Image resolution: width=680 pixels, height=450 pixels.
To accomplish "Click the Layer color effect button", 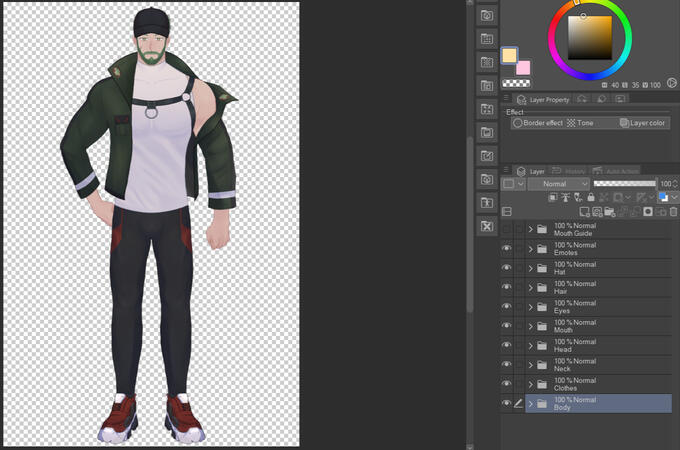I will [625, 123].
